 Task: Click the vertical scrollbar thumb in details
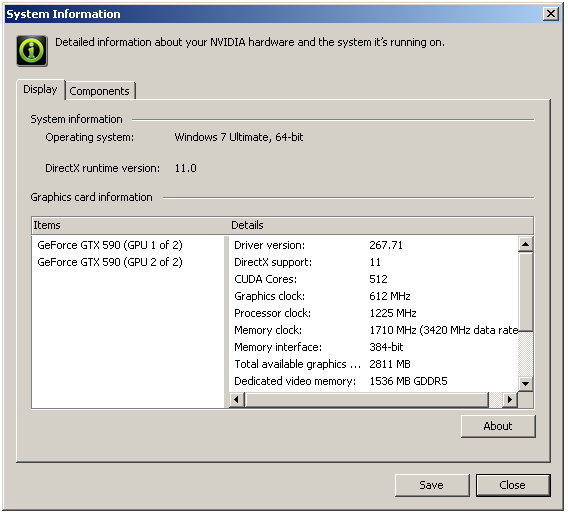tap(525, 292)
